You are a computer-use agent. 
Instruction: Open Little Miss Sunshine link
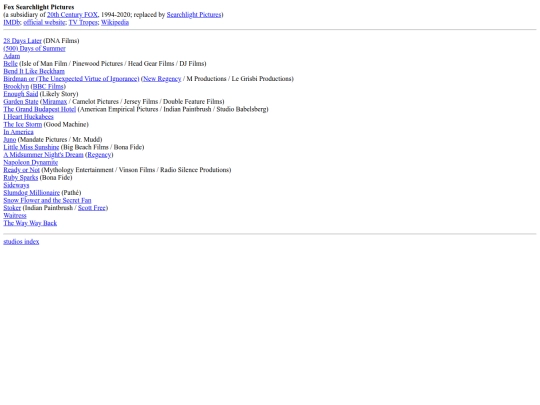[x=31, y=147]
